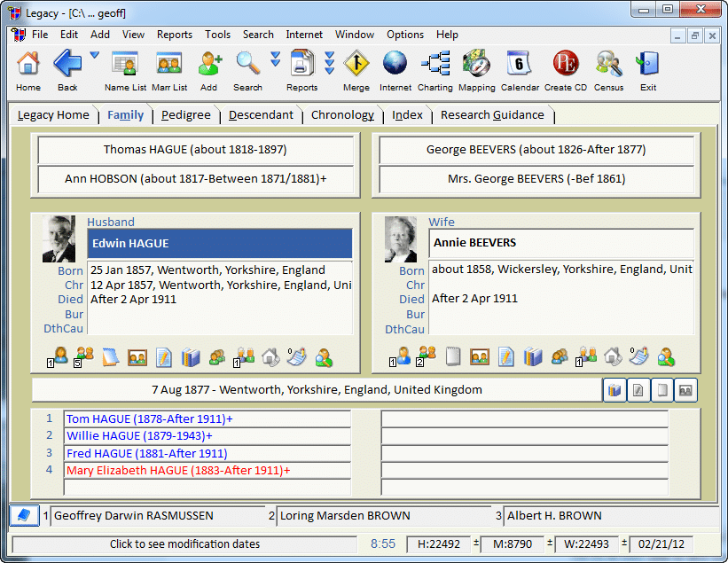The image size is (728, 563).
Task: Open the marriage sources icon
Action: click(x=614, y=390)
